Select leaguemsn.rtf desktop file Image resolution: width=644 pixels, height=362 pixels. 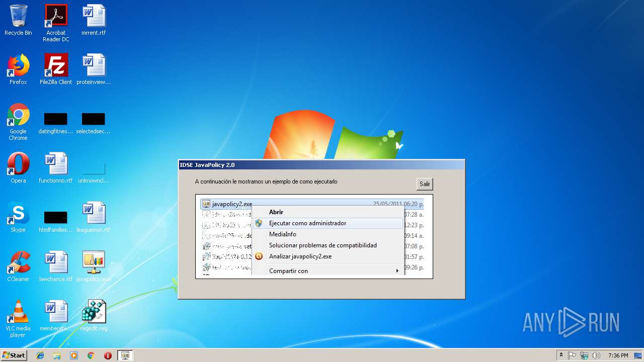94,217
